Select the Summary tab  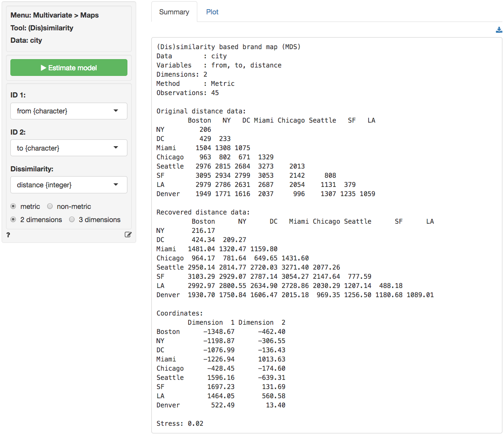click(x=174, y=12)
